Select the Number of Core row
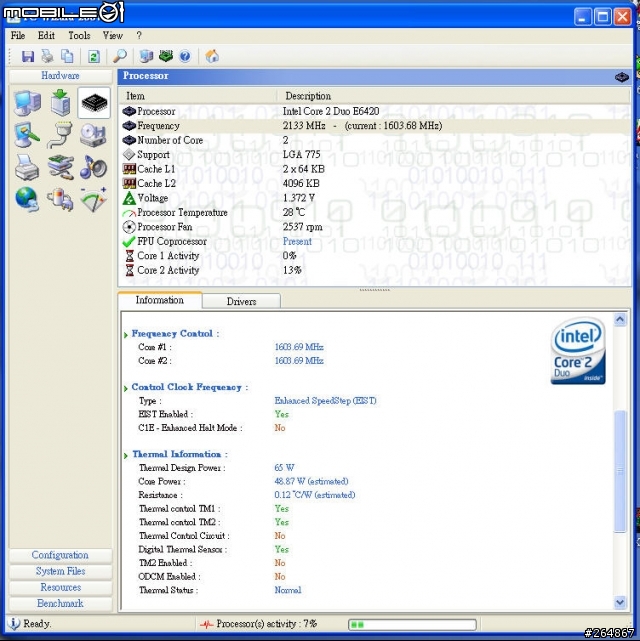Image resolution: width=640 pixels, height=641 pixels. tap(374, 140)
